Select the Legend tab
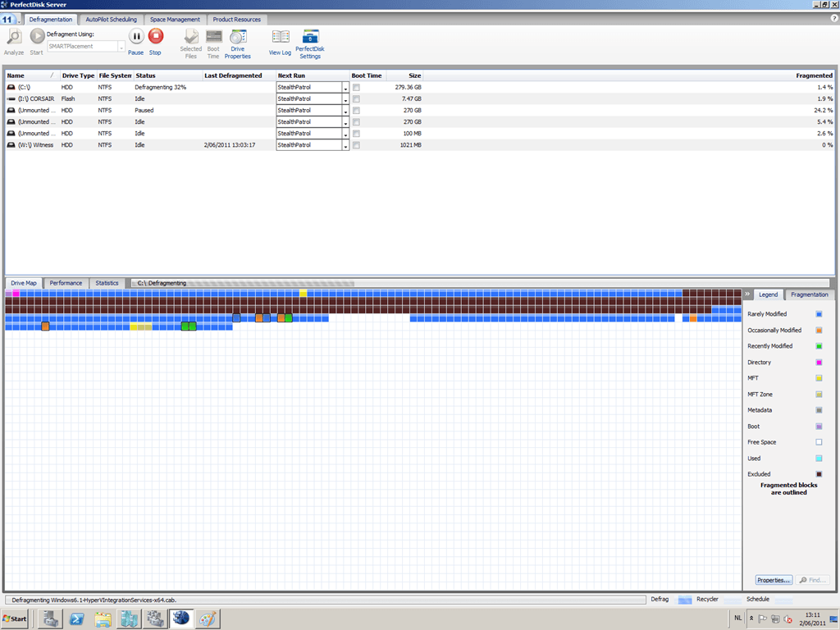The image size is (840, 630). pyautogui.click(x=768, y=294)
